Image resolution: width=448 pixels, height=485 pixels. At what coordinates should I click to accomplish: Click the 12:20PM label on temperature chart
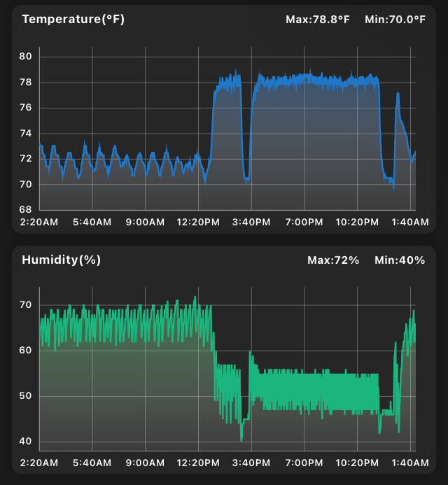pyautogui.click(x=198, y=222)
